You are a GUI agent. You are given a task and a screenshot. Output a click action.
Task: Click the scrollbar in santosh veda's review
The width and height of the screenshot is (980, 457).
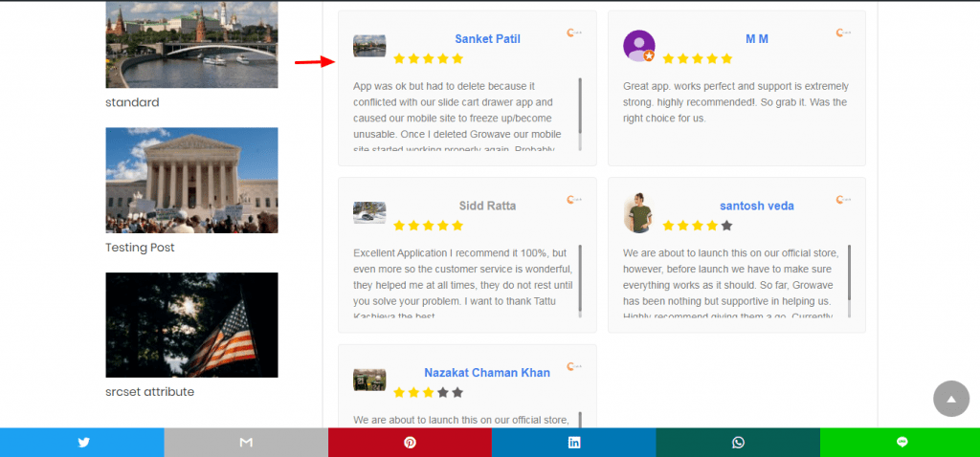[850, 281]
